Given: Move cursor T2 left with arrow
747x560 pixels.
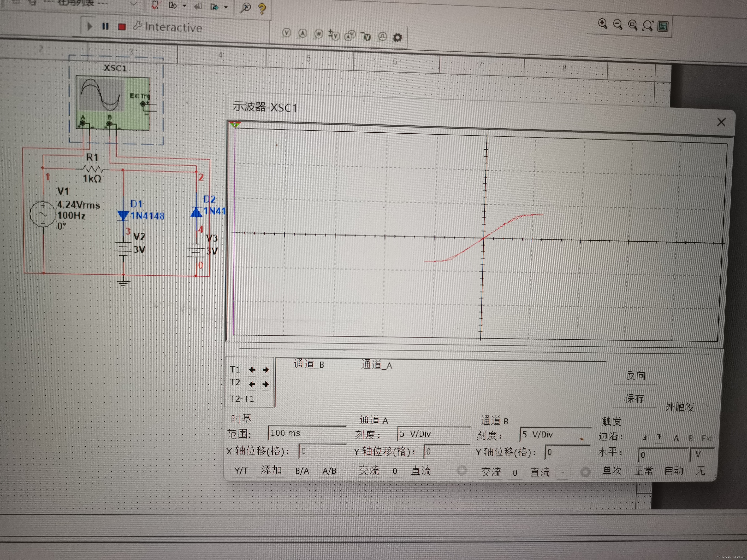Looking at the screenshot, I should (x=252, y=384).
